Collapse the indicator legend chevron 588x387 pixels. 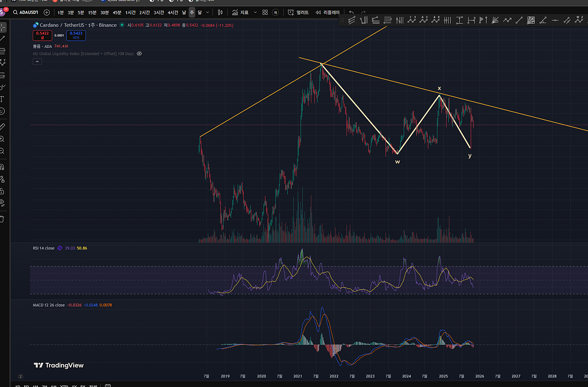click(x=37, y=62)
